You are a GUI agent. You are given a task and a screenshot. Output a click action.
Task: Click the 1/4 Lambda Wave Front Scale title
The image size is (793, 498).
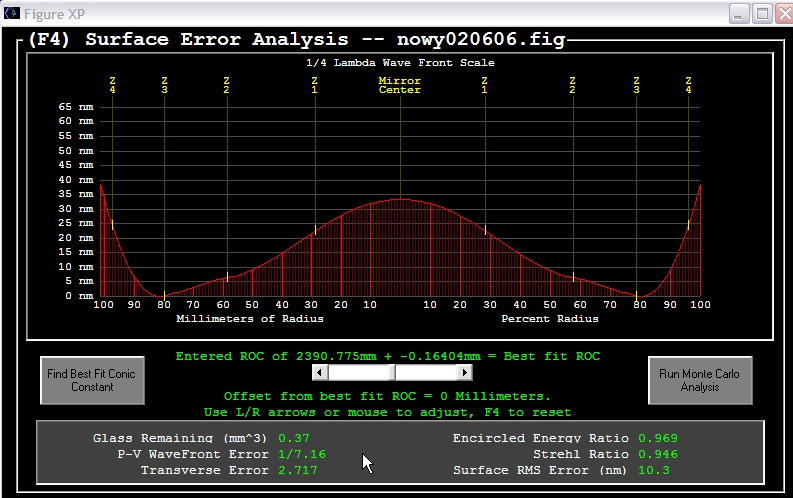[400, 63]
